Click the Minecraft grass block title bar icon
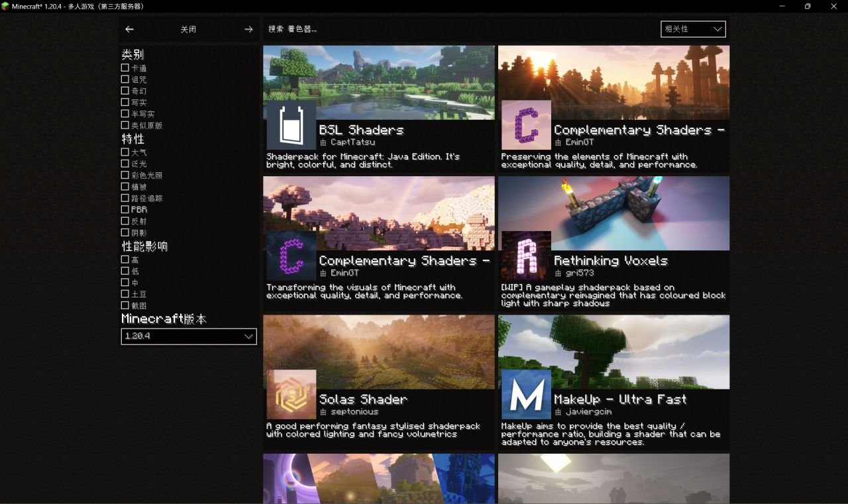Viewport: 848px width, 504px height. point(5,6)
